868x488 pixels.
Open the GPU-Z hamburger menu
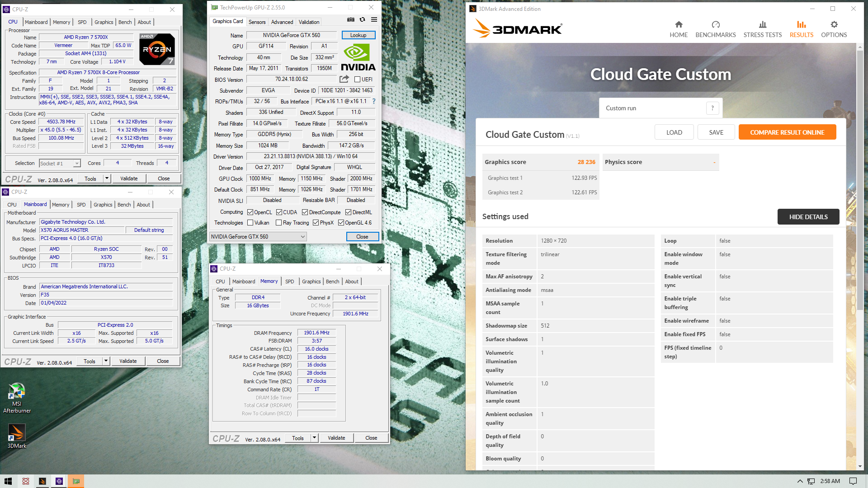pos(374,19)
